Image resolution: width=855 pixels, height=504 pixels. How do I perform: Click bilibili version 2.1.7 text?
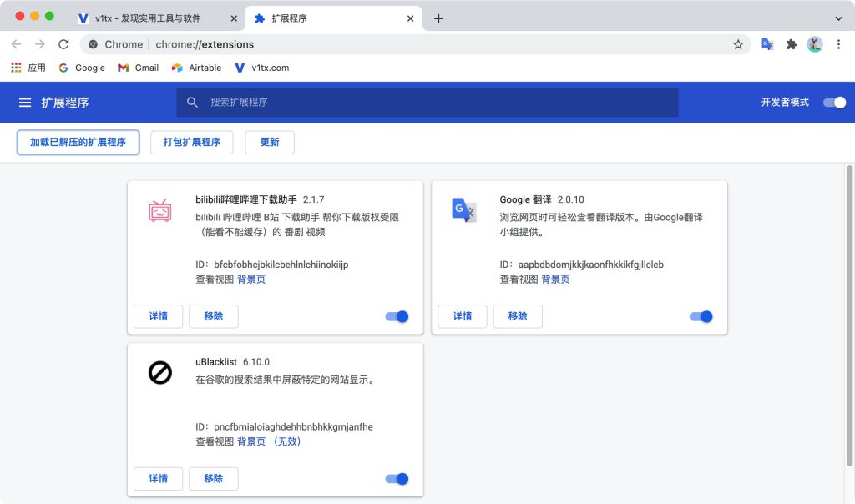314,200
